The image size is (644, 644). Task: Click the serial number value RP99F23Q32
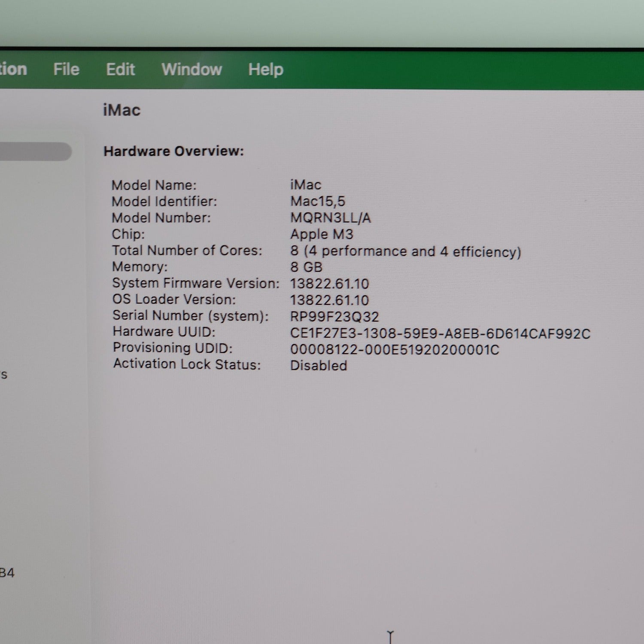pos(334,317)
